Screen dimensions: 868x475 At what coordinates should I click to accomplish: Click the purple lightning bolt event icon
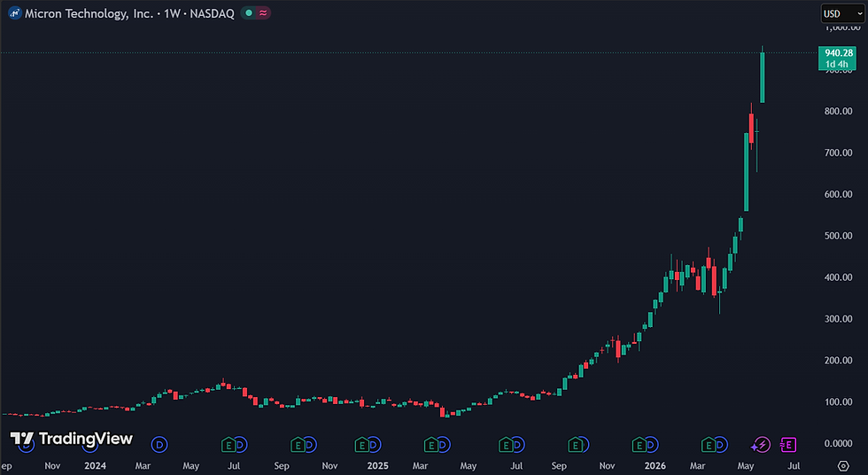pos(761,444)
